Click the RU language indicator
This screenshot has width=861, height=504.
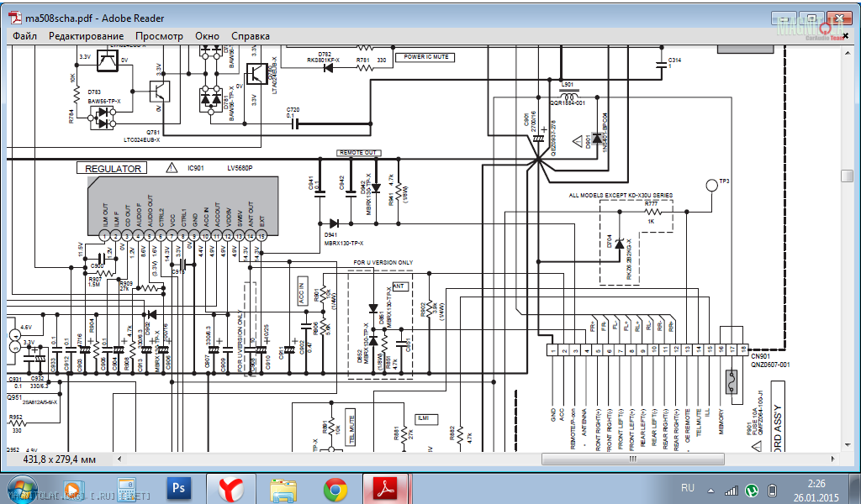coord(687,488)
